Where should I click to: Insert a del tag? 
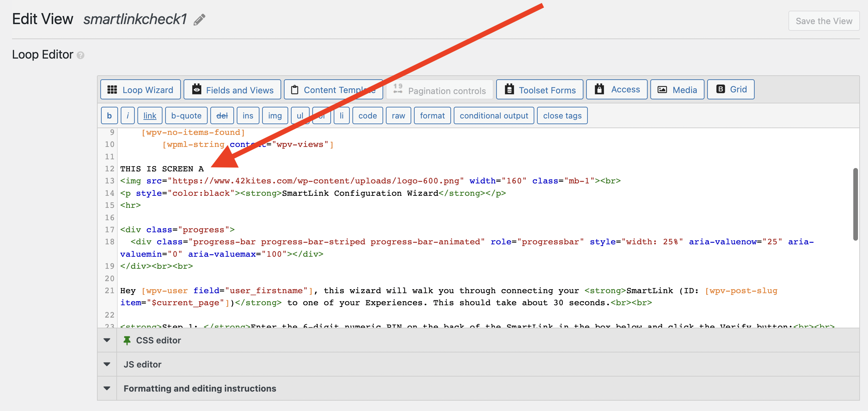click(222, 116)
